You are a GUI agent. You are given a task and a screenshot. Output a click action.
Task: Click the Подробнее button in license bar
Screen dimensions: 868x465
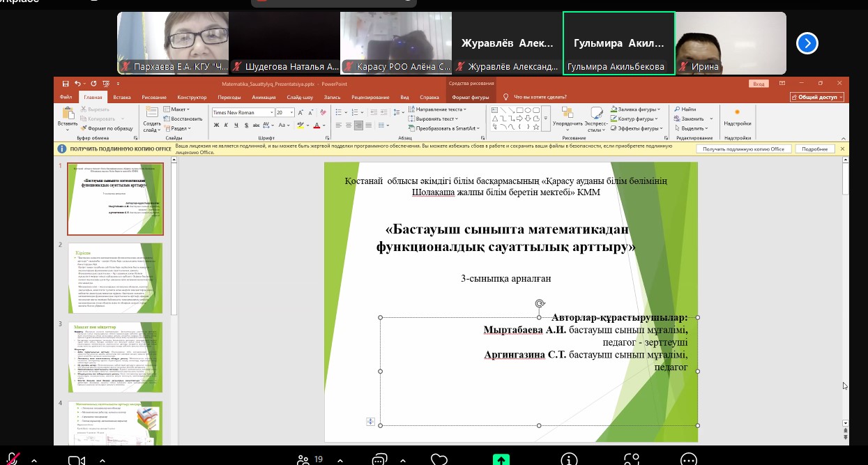(x=814, y=149)
